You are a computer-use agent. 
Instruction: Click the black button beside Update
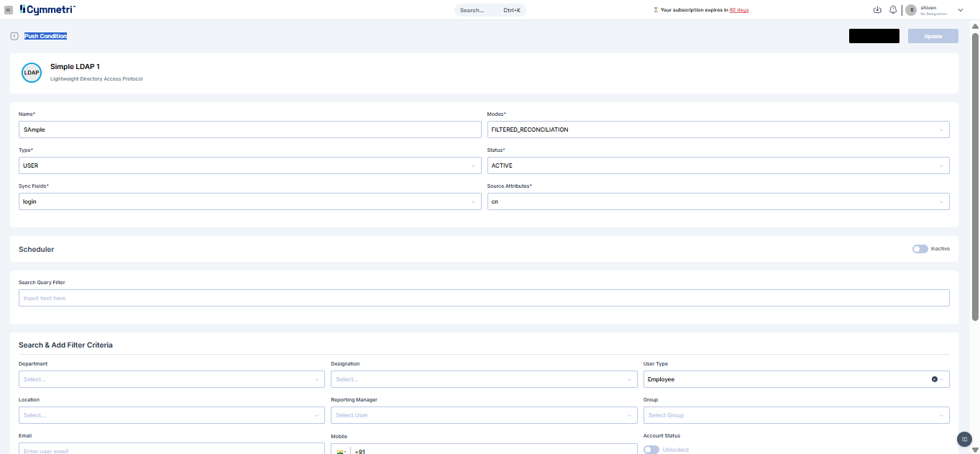point(874,36)
